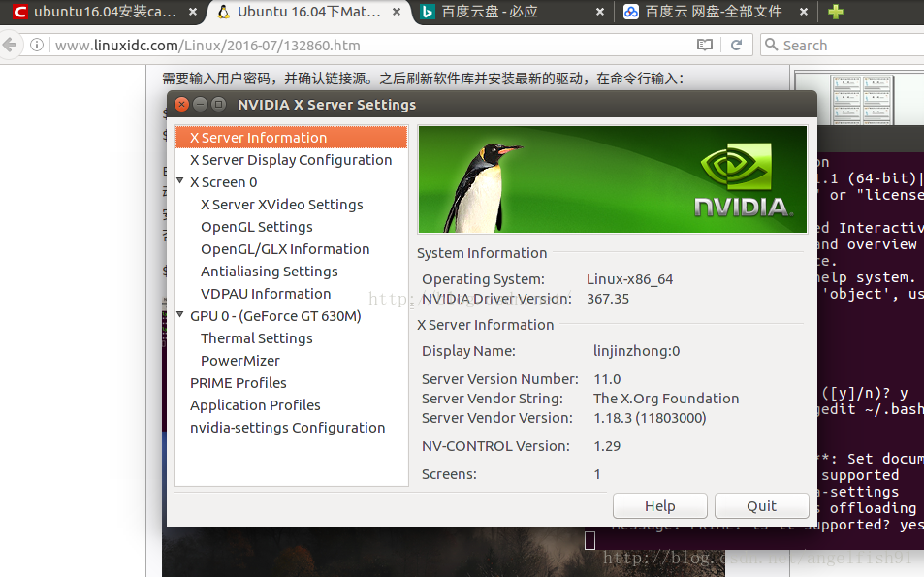Click the display name linjinzhong:0
The width and height of the screenshot is (924, 577).
(x=636, y=351)
